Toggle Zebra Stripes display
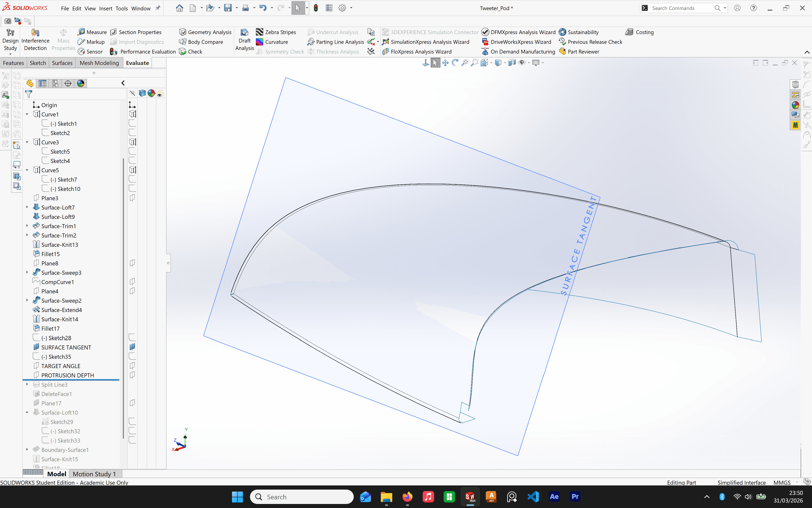The width and height of the screenshot is (812, 508). pyautogui.click(x=276, y=32)
